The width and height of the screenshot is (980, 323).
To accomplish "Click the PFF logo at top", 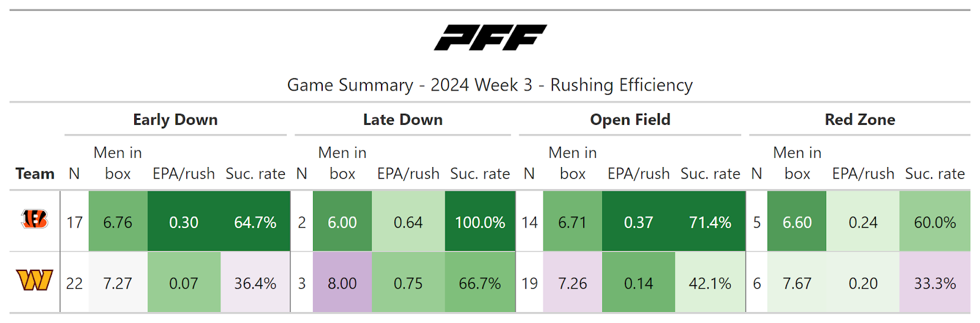I will pos(490,37).
